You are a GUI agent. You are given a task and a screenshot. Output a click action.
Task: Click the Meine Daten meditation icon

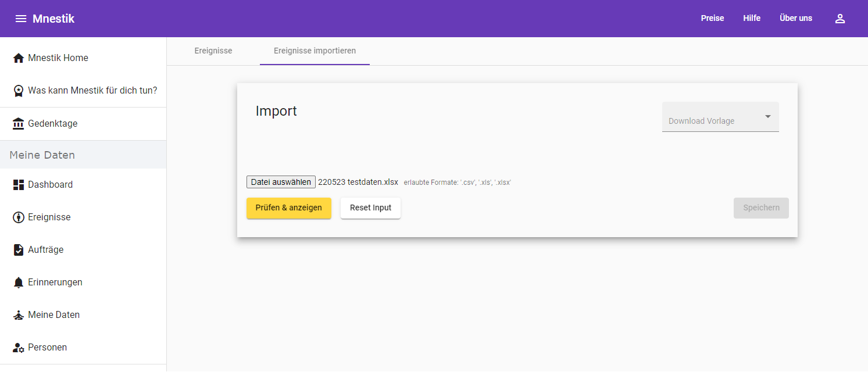click(x=19, y=315)
